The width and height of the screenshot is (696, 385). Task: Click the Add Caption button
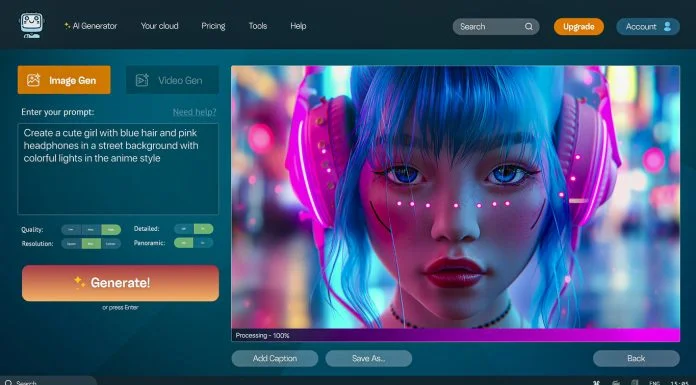[275, 358]
